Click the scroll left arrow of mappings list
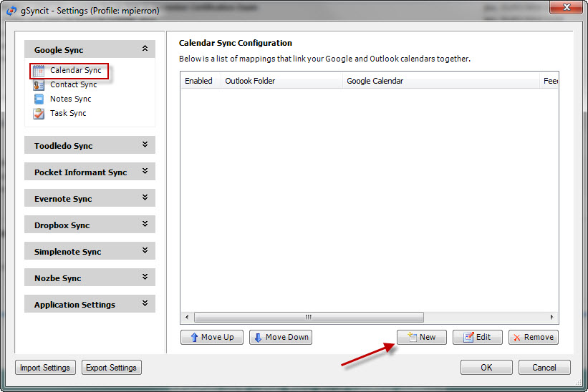 click(x=187, y=317)
